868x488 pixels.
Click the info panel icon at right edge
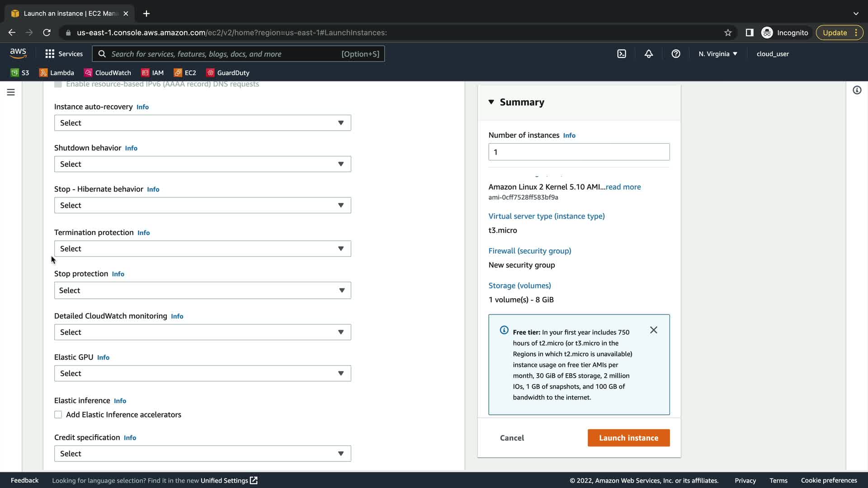[857, 90]
